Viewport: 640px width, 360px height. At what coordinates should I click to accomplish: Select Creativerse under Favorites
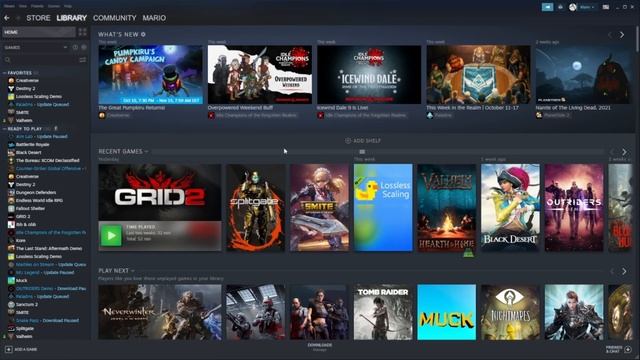click(27, 80)
